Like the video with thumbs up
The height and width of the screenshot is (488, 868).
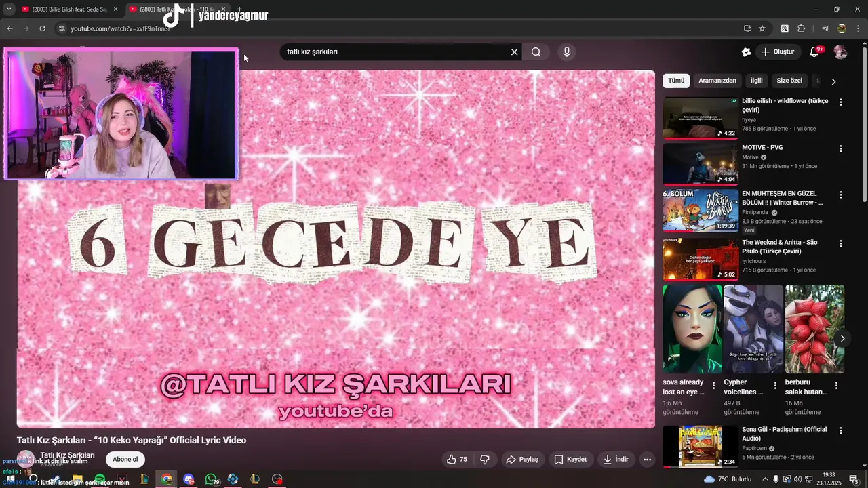[457, 460]
